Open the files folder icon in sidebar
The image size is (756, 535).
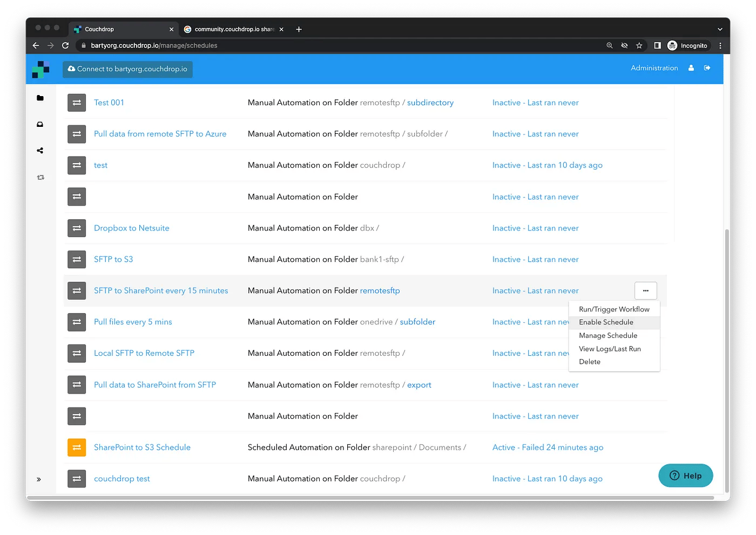[x=40, y=98]
